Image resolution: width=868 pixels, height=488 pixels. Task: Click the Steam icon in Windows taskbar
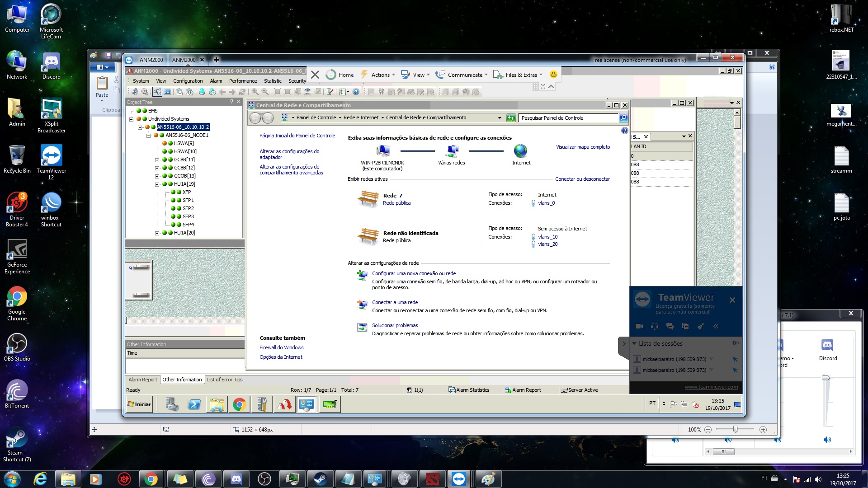point(321,479)
